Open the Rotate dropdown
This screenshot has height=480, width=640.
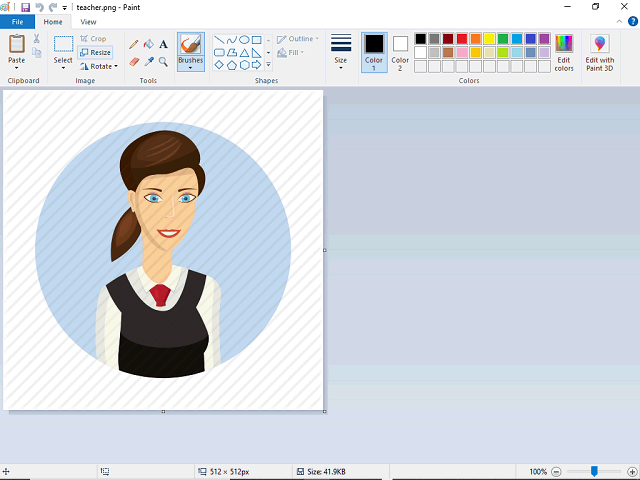pos(99,66)
